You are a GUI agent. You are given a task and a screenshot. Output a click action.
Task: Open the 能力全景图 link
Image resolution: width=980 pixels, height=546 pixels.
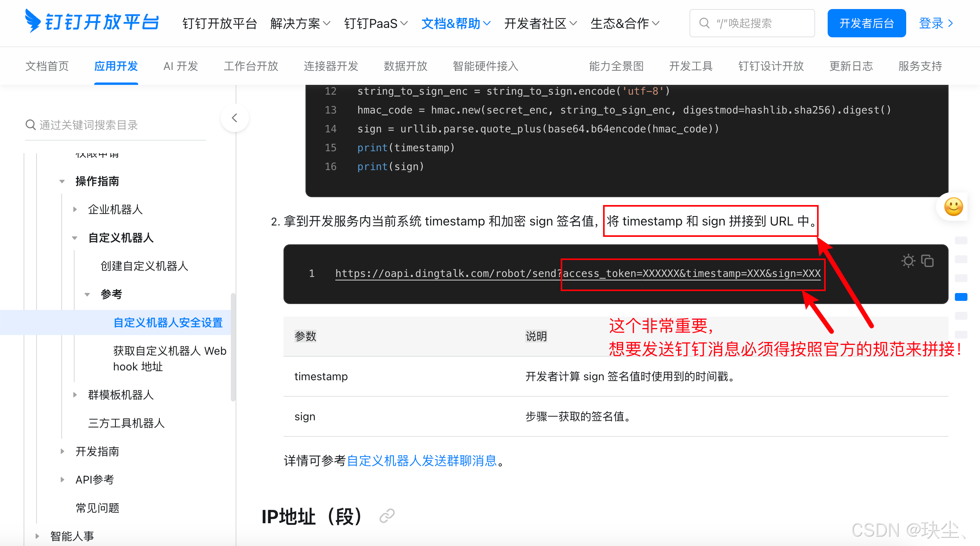616,66
